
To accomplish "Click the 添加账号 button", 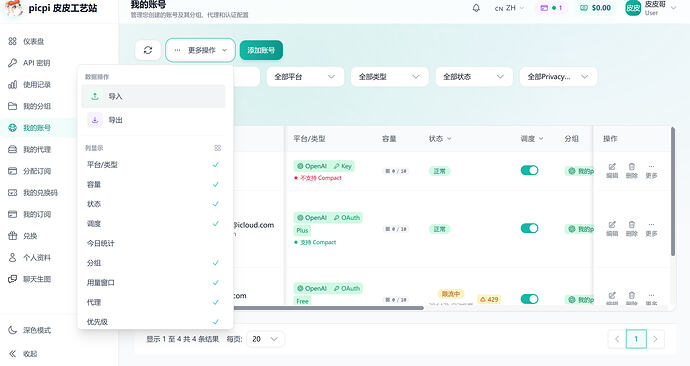I will click(261, 50).
